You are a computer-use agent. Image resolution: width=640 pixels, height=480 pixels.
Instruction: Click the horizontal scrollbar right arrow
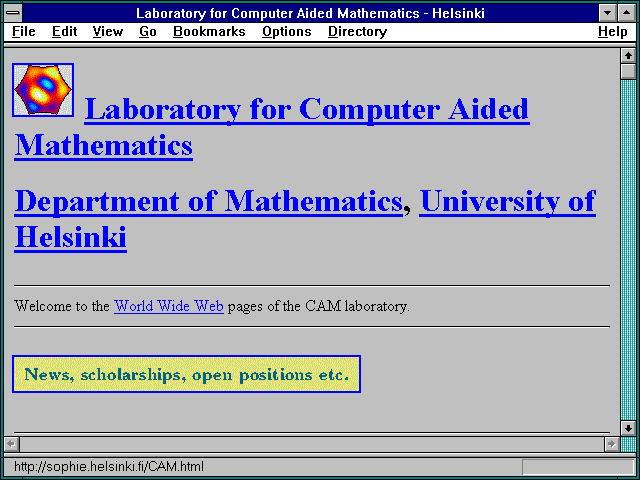(611, 444)
